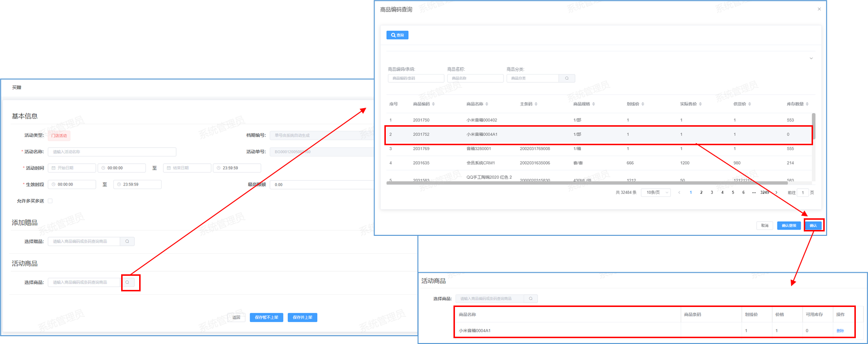868x344 pixels.
Task: Open the 开始日期 date picker
Action: pos(72,168)
